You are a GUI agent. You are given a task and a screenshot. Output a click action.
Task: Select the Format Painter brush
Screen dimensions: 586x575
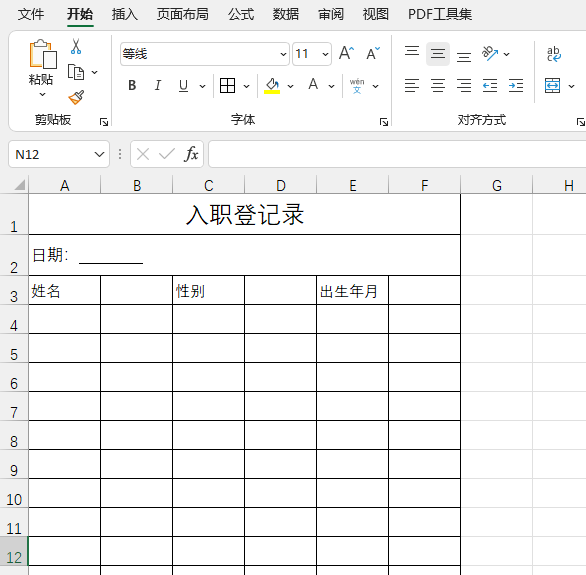point(76,97)
